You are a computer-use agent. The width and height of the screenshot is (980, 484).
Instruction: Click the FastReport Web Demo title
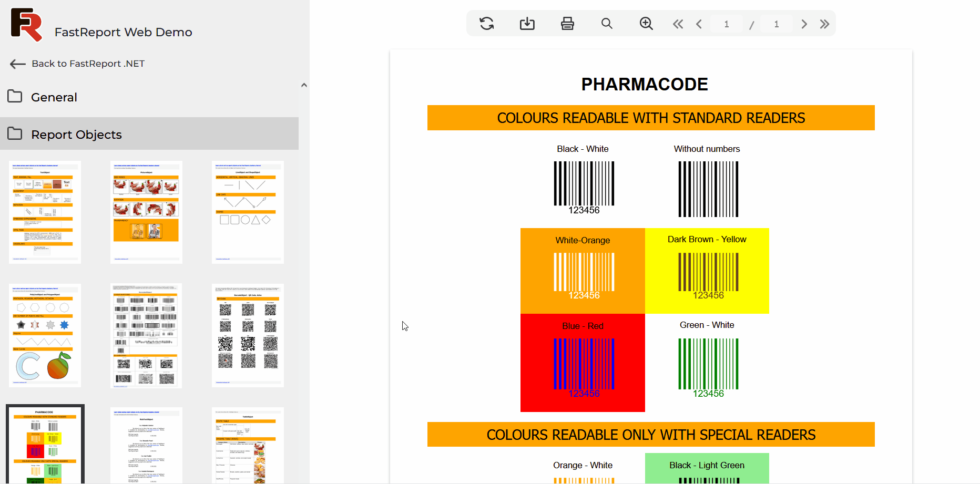coord(124,32)
